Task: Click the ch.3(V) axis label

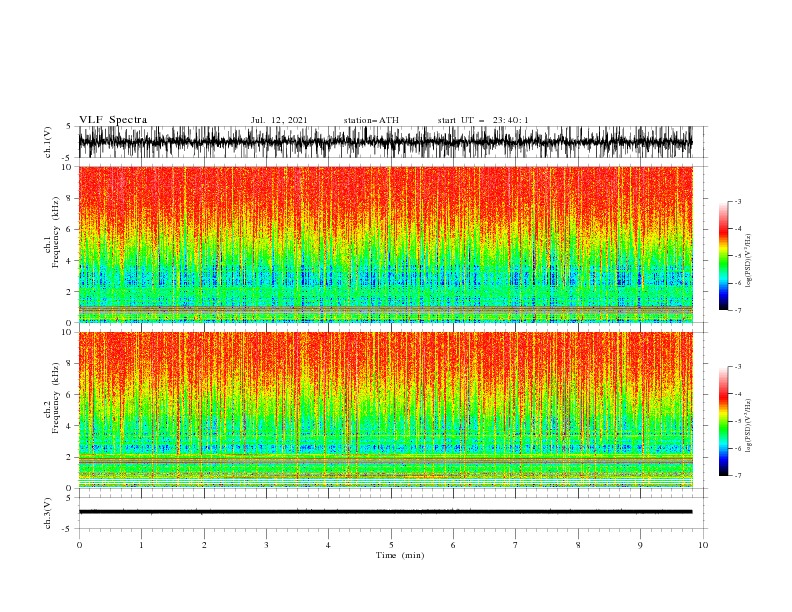Action: 48,513
